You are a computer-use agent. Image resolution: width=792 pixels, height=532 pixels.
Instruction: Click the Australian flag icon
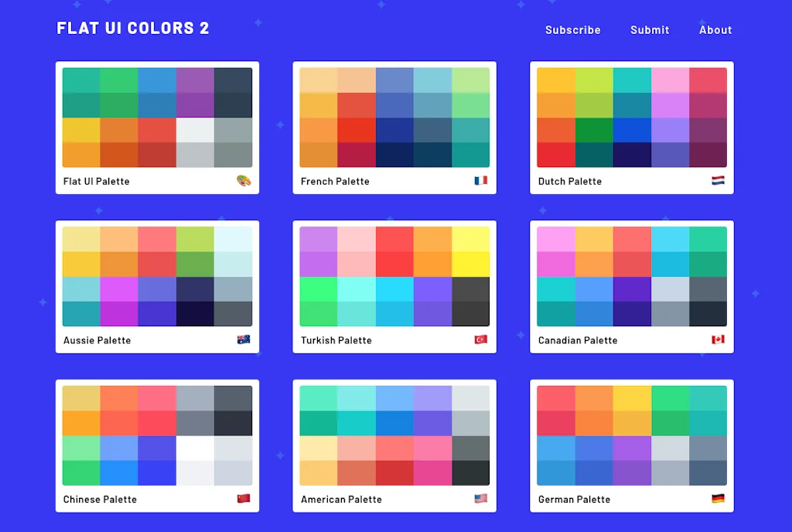tap(244, 339)
